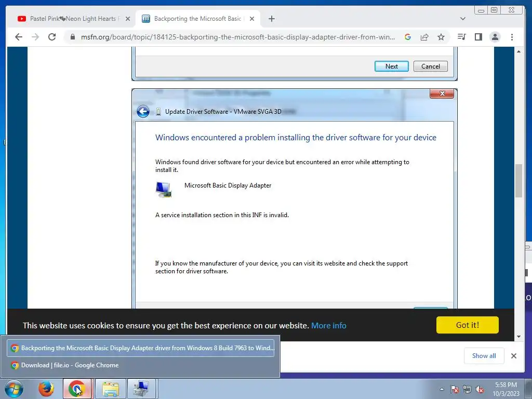Click the blue back arrow in driver dialog image
Image resolution: width=532 pixels, height=399 pixels.
pos(143,111)
